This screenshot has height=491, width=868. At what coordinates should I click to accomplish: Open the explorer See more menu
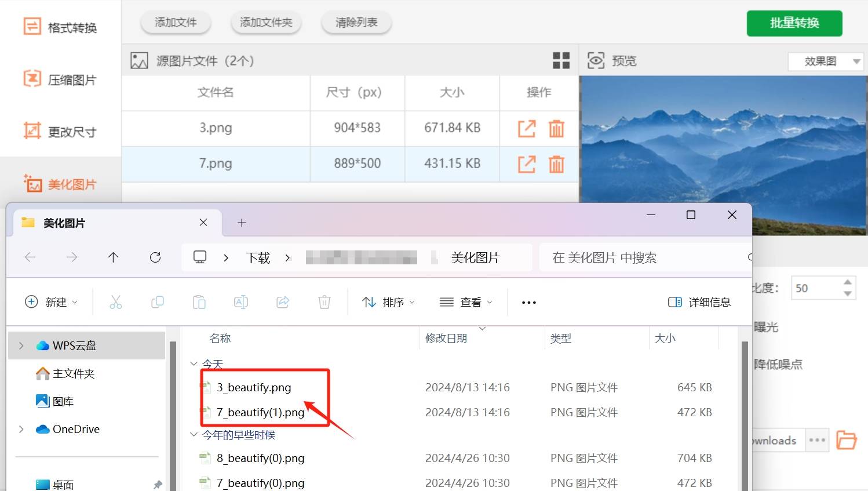(528, 302)
